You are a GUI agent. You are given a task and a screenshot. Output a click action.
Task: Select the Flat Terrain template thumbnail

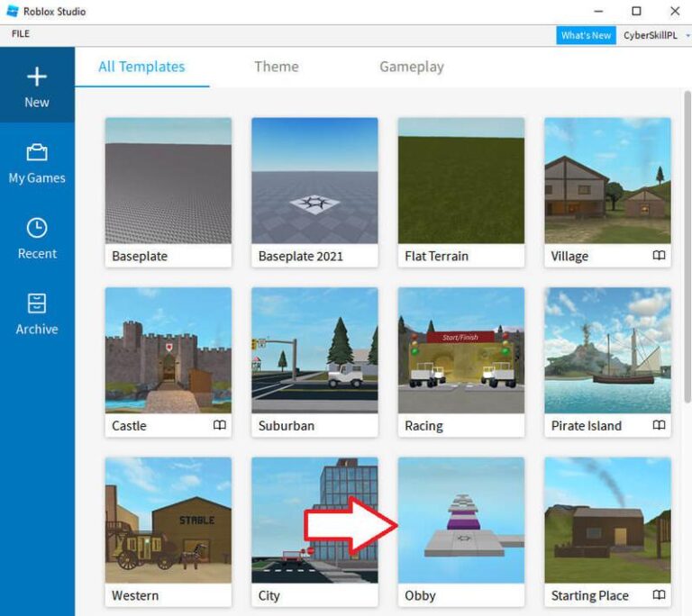point(461,180)
